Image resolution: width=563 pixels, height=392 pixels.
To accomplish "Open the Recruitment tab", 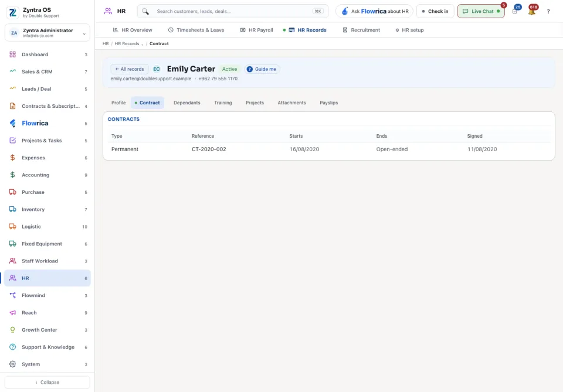I will 361,30.
